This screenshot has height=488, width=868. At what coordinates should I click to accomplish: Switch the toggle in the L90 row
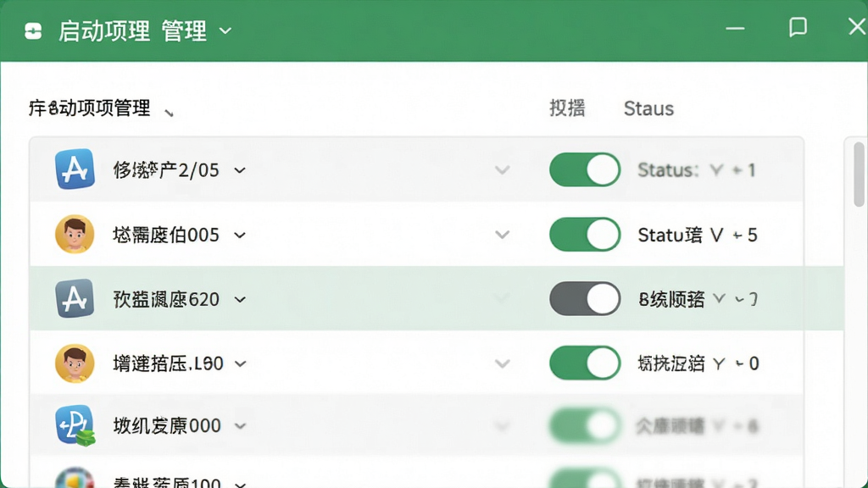585,363
